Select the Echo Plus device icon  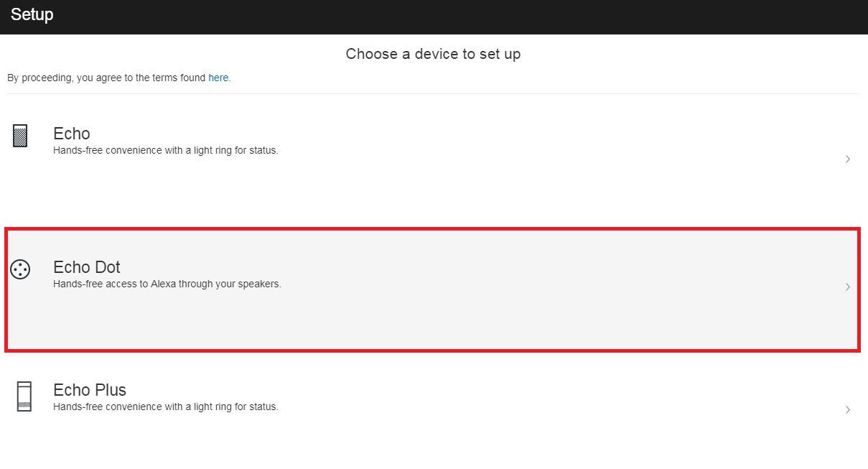(x=24, y=396)
